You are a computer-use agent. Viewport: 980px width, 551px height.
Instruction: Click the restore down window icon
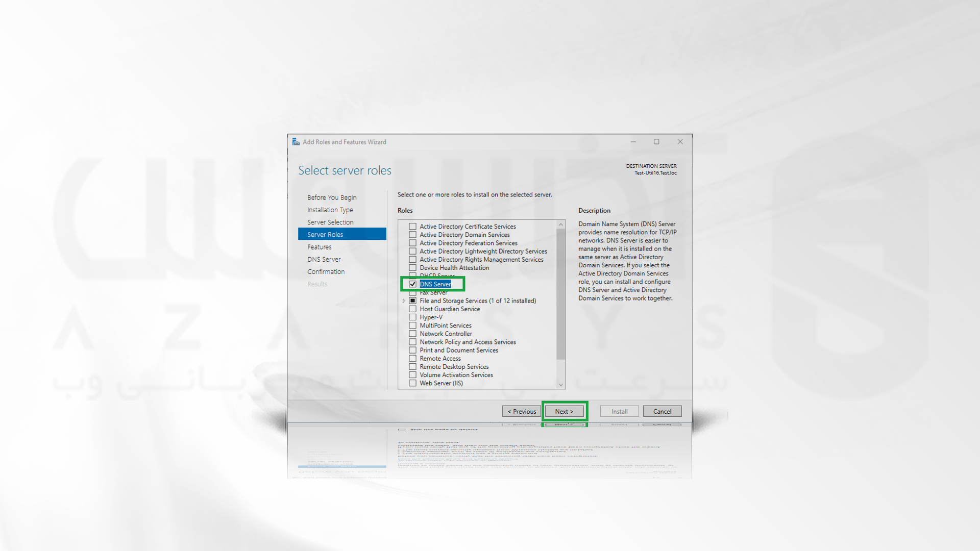pyautogui.click(x=657, y=141)
